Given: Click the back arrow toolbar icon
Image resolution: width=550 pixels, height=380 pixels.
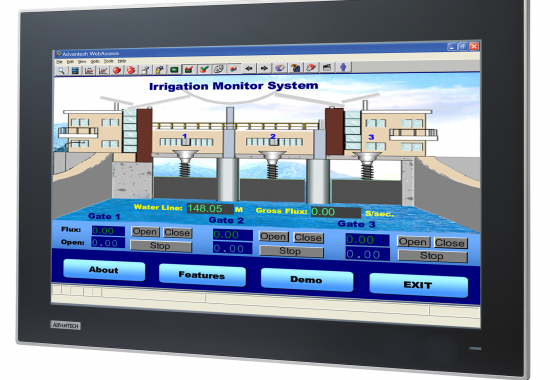Looking at the screenshot, I should (x=249, y=68).
